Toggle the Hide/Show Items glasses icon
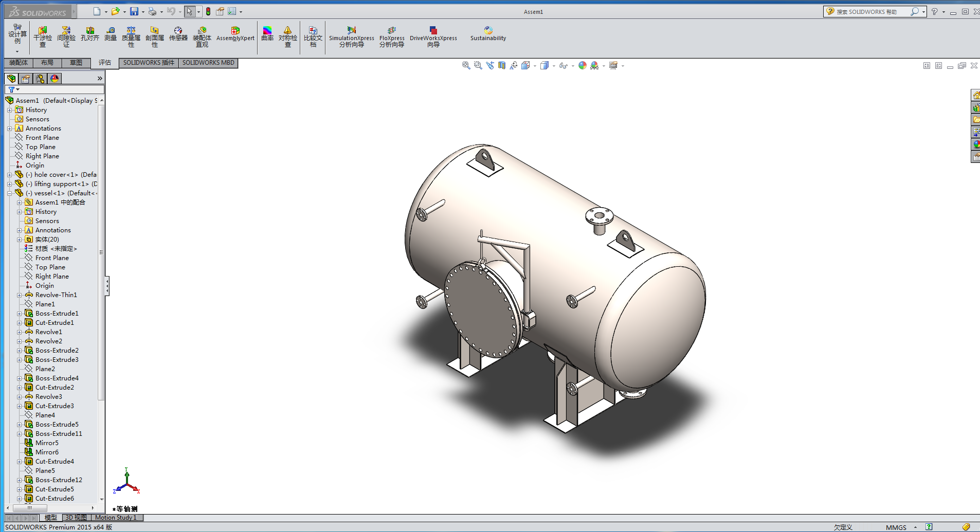 point(564,66)
